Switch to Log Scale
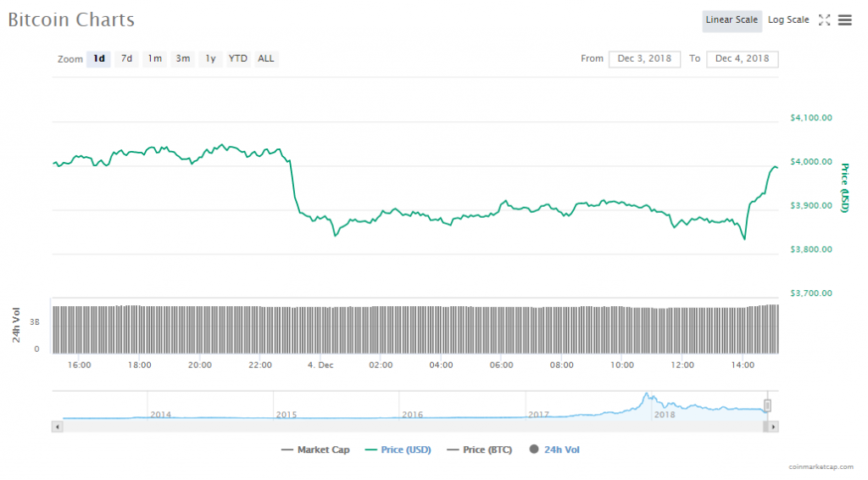Screen dimensions: 868x480 [788, 20]
